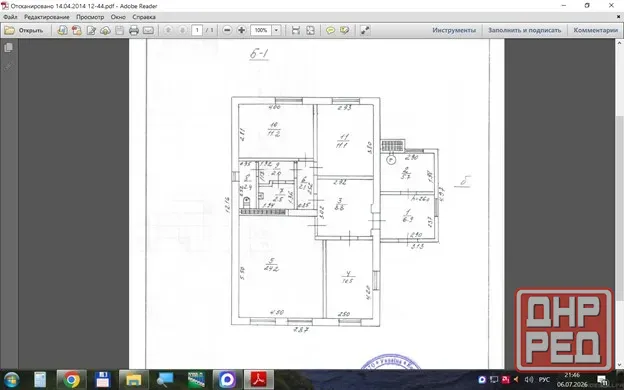The image size is (624, 390).
Task: Open the notepad app in the taskbar
Action: (x=40, y=380)
